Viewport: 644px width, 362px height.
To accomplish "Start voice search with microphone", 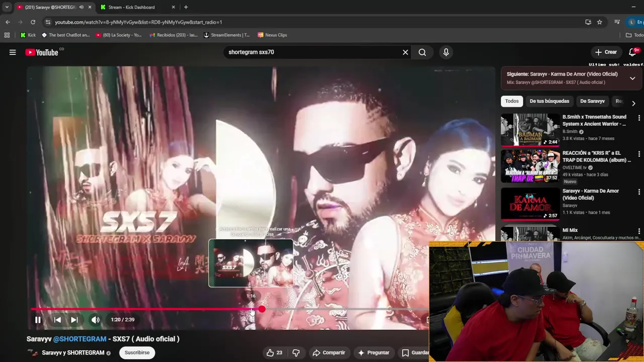I will (x=446, y=52).
